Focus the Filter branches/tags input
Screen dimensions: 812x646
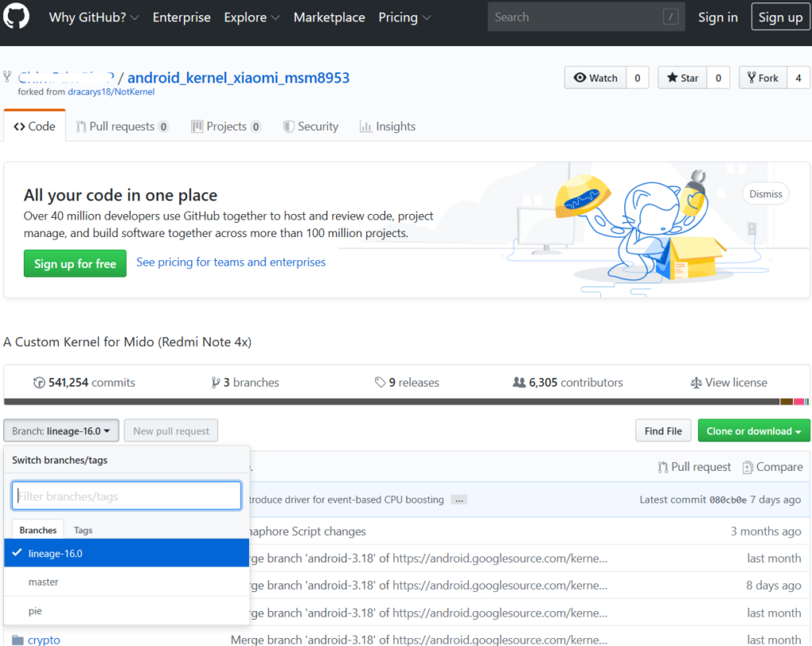tap(126, 496)
